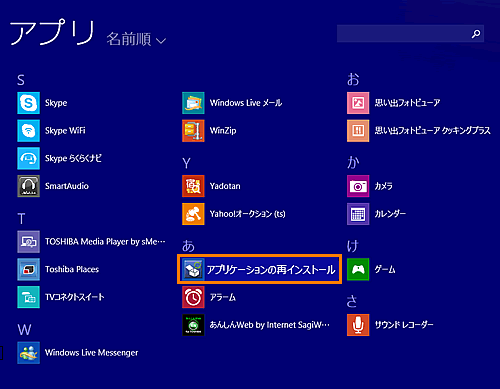
Task: Launch あんしんWeb by Internet SagiWall icon
Action: coord(193,325)
